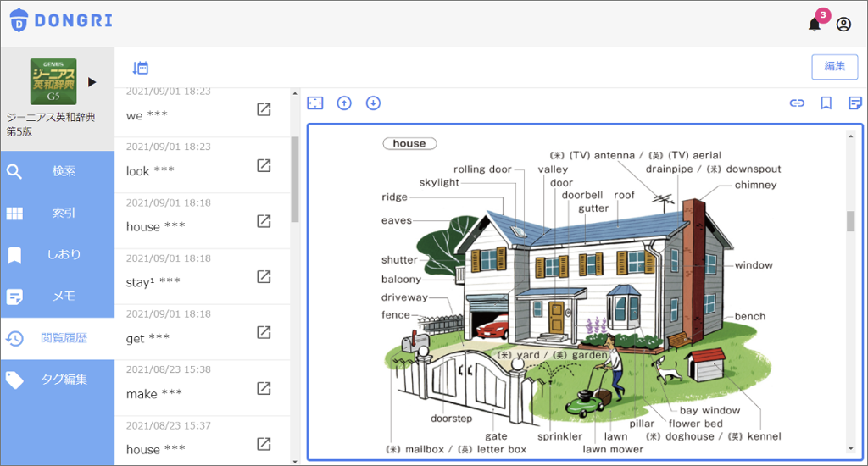868x466 pixels.
Task: Click the sort by date icon
Action: pyautogui.click(x=141, y=68)
